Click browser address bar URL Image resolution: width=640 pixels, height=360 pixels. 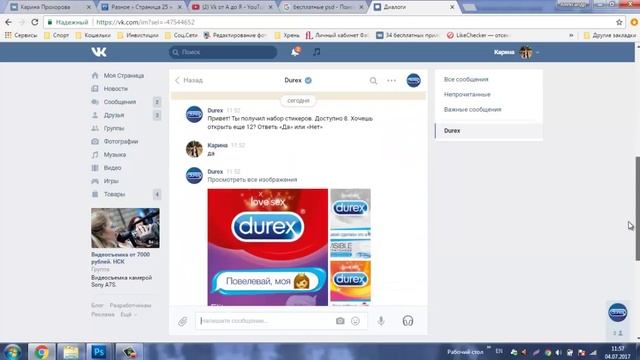pos(145,22)
